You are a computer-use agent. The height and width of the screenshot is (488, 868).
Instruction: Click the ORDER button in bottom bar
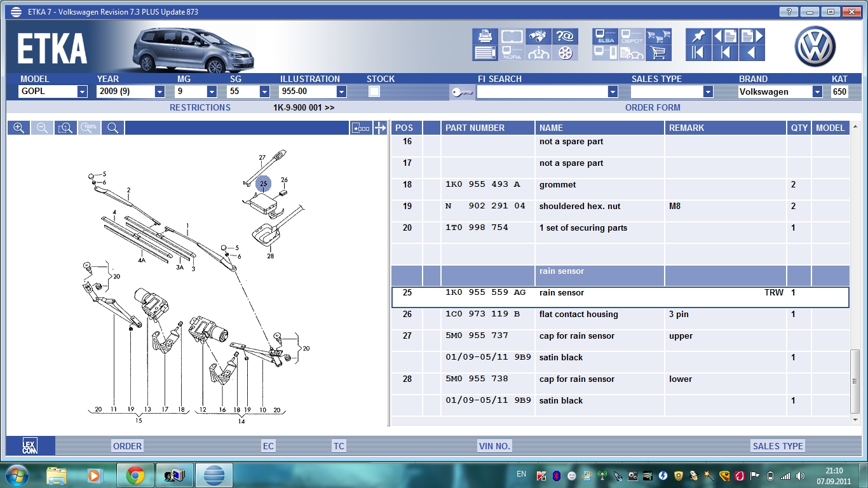pyautogui.click(x=127, y=446)
